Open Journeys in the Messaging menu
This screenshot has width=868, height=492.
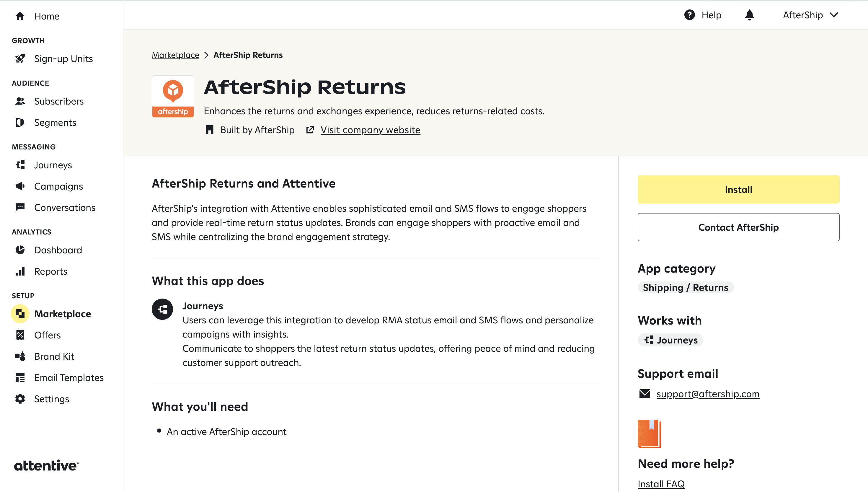tap(53, 165)
